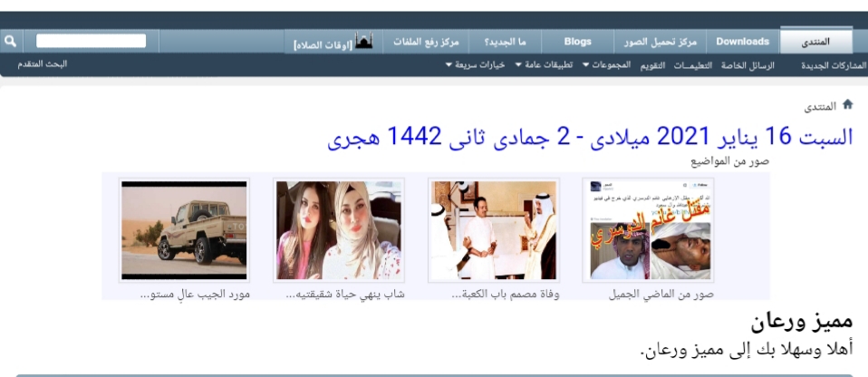Open the two women selfie thumbnail
Screen dimensions: 868x377
(339, 230)
